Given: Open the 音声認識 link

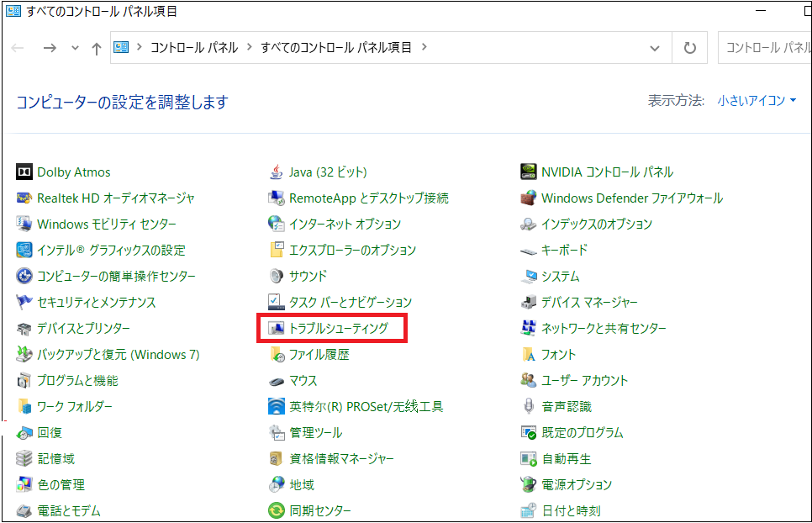Looking at the screenshot, I should click(567, 407).
